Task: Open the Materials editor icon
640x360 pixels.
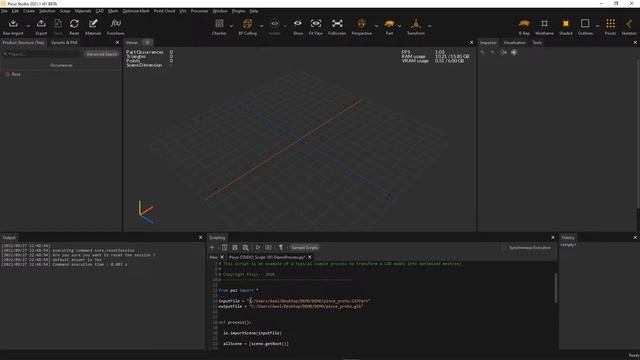Action: tap(93, 24)
